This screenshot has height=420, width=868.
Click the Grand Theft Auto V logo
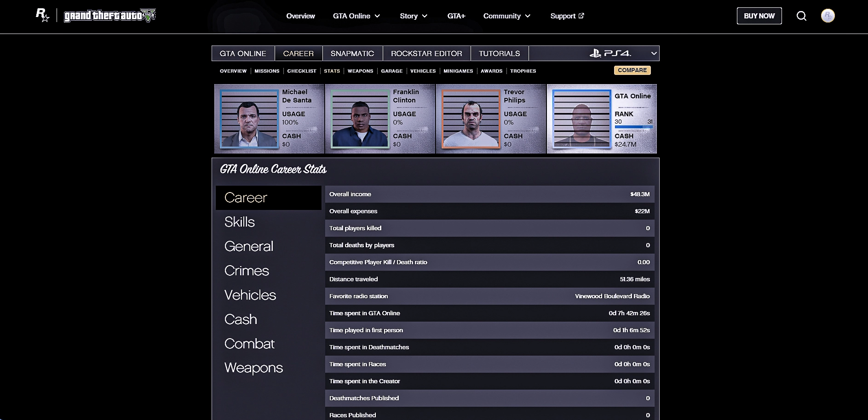110,16
